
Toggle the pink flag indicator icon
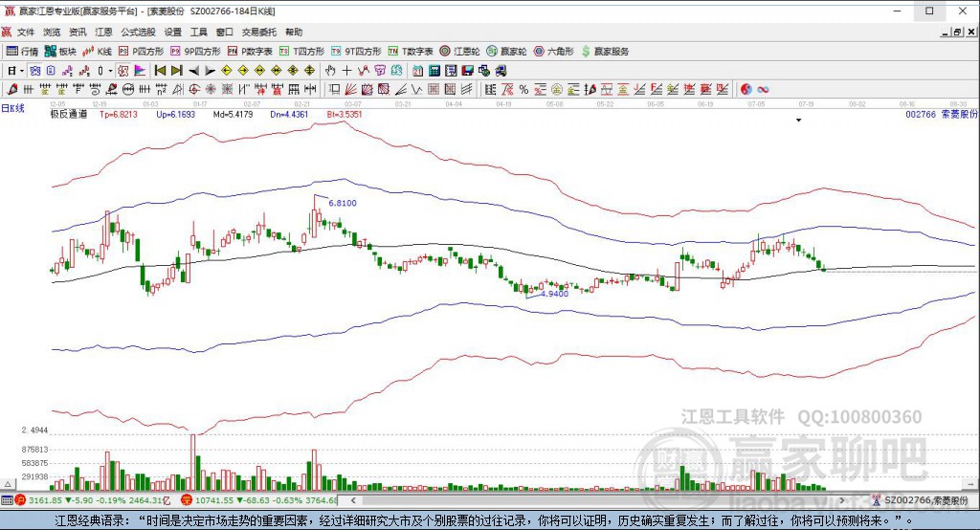tap(140, 71)
